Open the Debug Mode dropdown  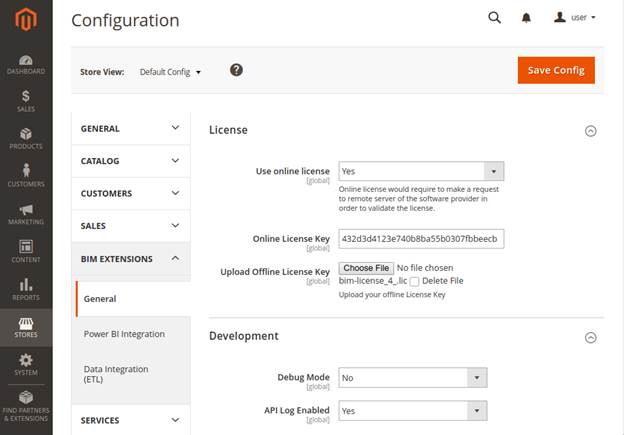click(413, 378)
